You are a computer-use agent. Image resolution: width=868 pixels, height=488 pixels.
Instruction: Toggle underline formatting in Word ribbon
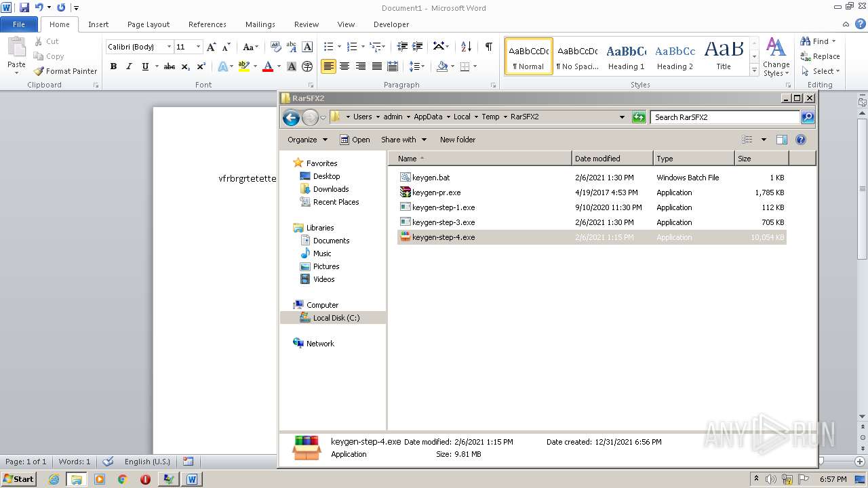point(145,66)
